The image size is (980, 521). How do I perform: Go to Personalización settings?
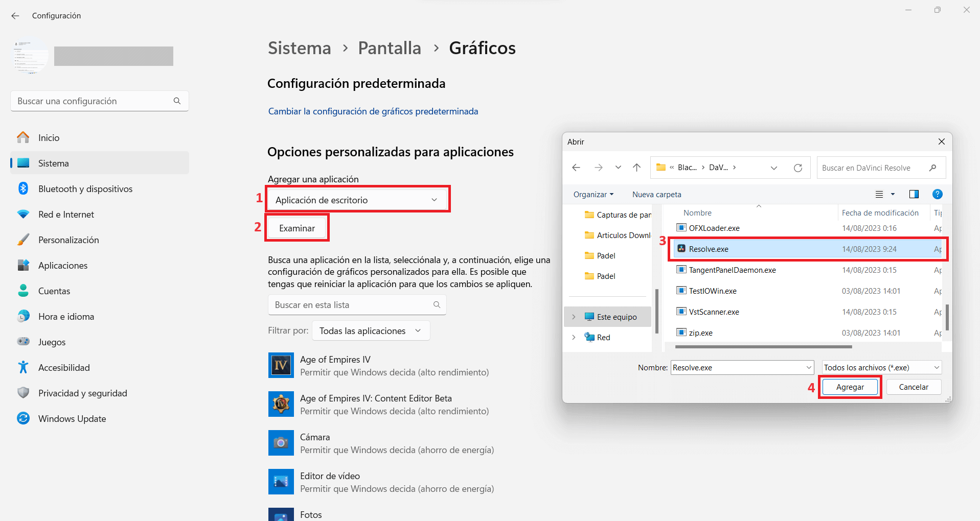coord(100,240)
